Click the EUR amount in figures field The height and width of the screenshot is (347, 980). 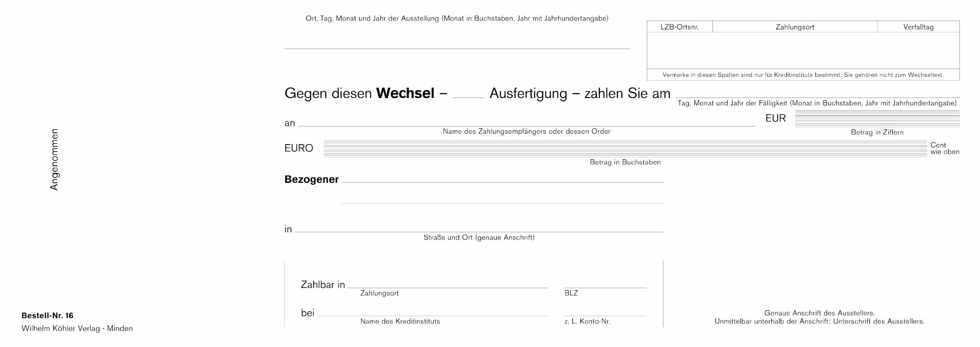coord(877,119)
